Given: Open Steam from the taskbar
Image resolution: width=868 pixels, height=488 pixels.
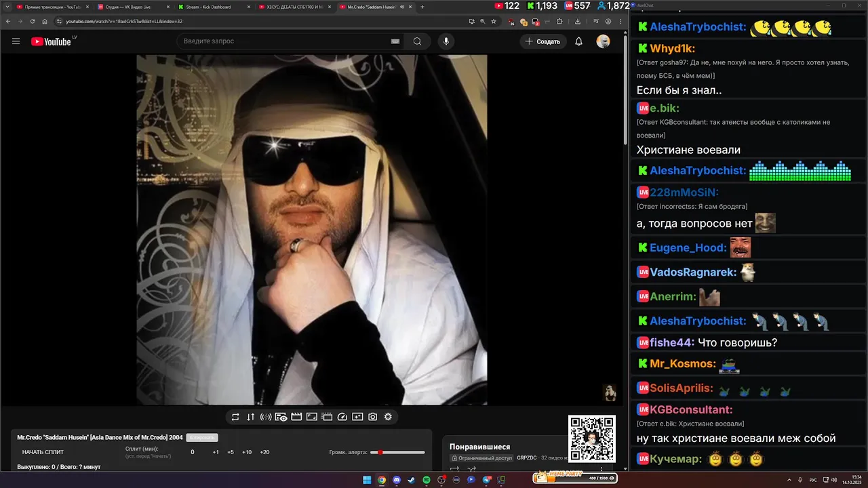Looking at the screenshot, I should click(411, 480).
